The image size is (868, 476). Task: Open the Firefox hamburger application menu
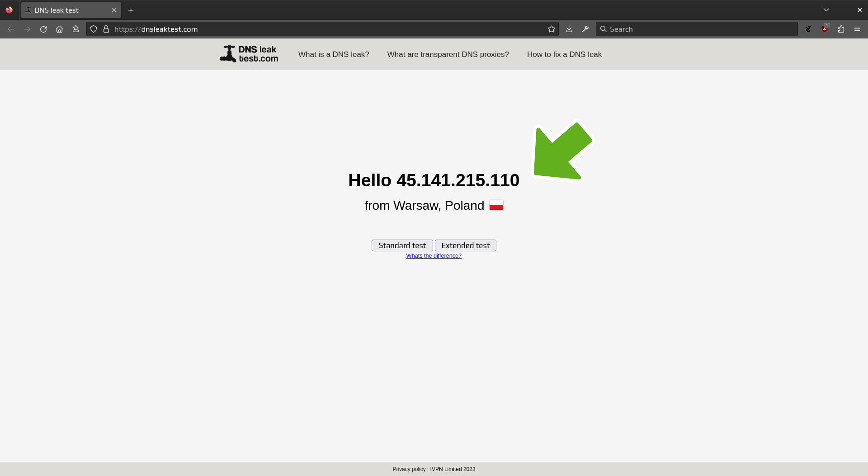(x=857, y=29)
